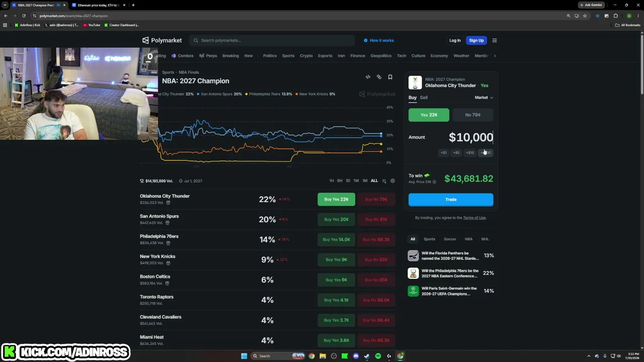Open the Kick app in the taskbar
The height and width of the screenshot is (362, 644).
[x=345, y=356]
